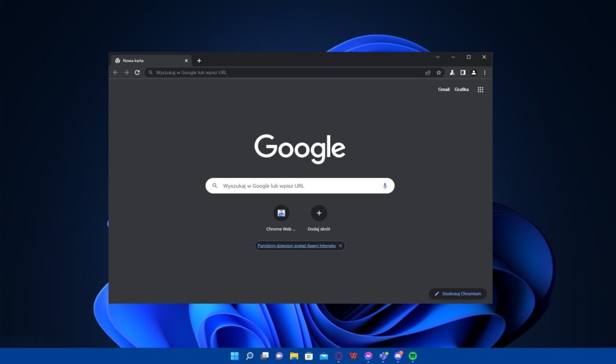This screenshot has width=616, height=364.
Task: Open Opera browser from the taskbar
Action: click(x=339, y=356)
